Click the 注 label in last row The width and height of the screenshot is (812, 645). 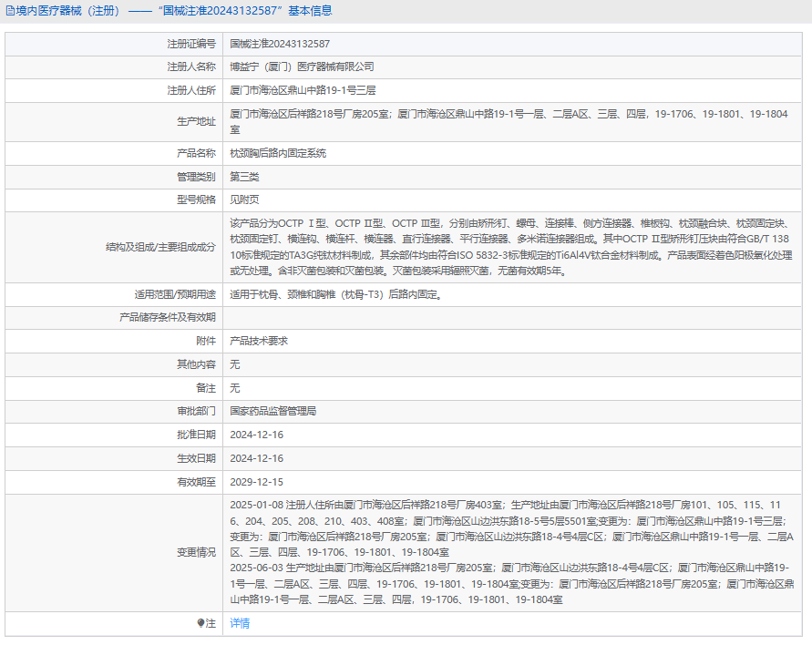pos(211,623)
